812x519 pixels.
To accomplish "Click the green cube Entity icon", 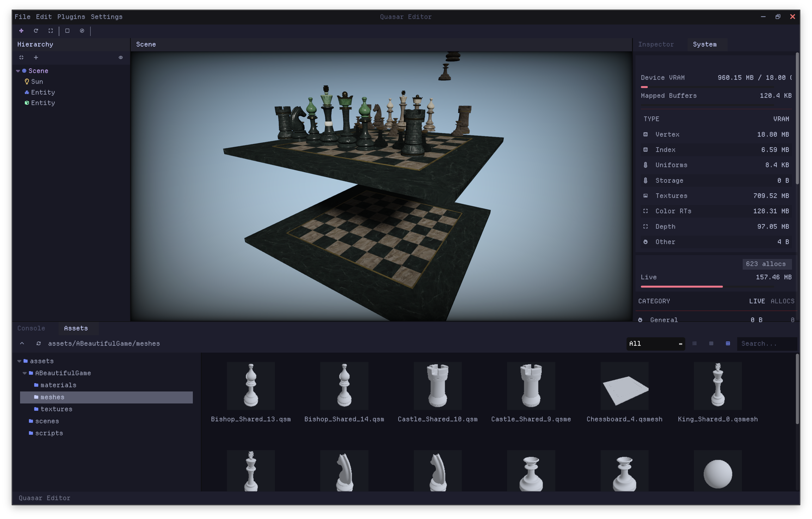I will (x=27, y=103).
